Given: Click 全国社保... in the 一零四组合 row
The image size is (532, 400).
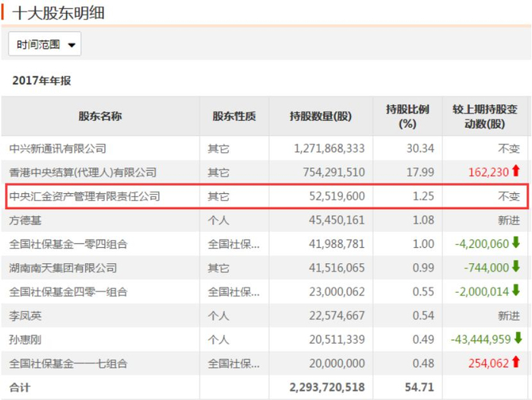Looking at the screenshot, I should (x=234, y=244).
